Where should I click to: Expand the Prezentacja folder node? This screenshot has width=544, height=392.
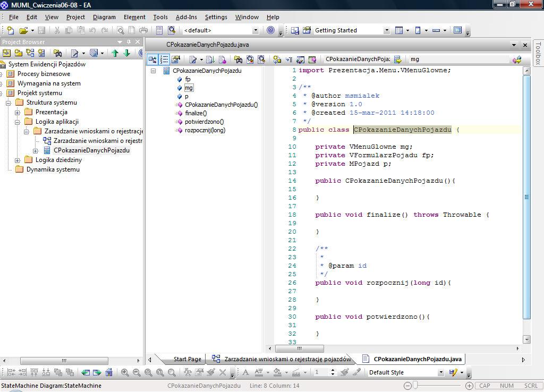pos(18,113)
